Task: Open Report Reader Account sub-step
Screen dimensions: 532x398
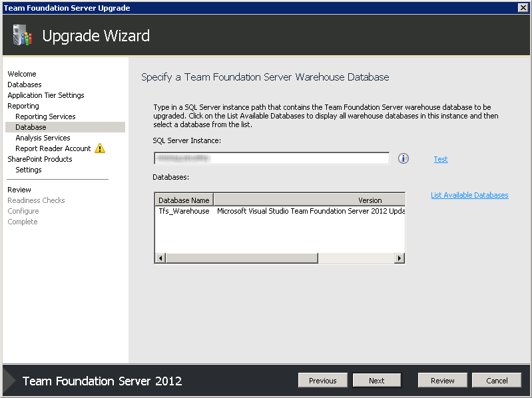Action: click(x=53, y=148)
